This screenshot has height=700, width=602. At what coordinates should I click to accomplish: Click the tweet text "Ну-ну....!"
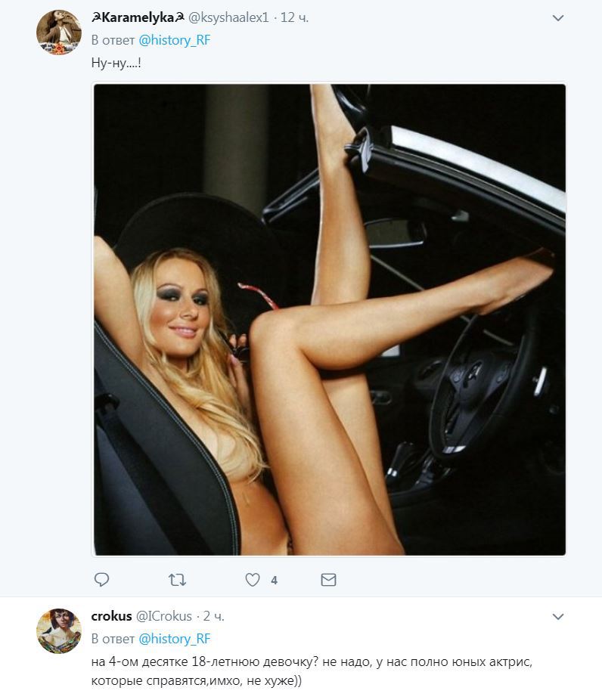tap(116, 63)
